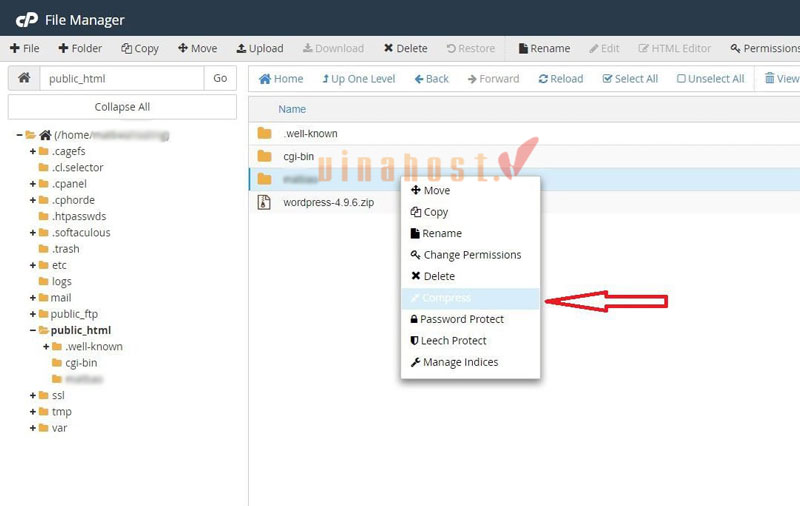Viewport: 800px width, 506px height.
Task: Choose Move from context menu
Action: pos(470,190)
